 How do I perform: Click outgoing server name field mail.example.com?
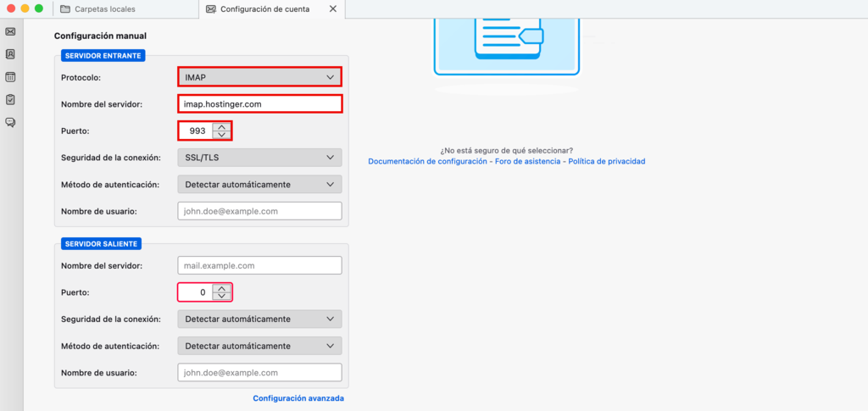(259, 265)
